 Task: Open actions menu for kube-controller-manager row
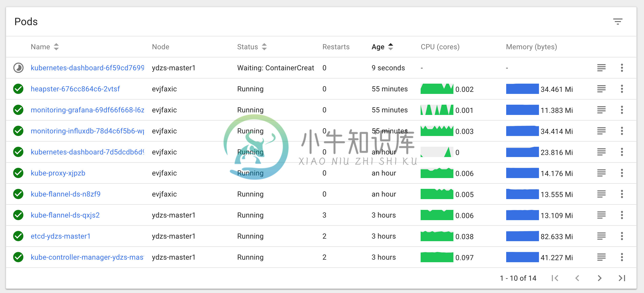point(622,257)
